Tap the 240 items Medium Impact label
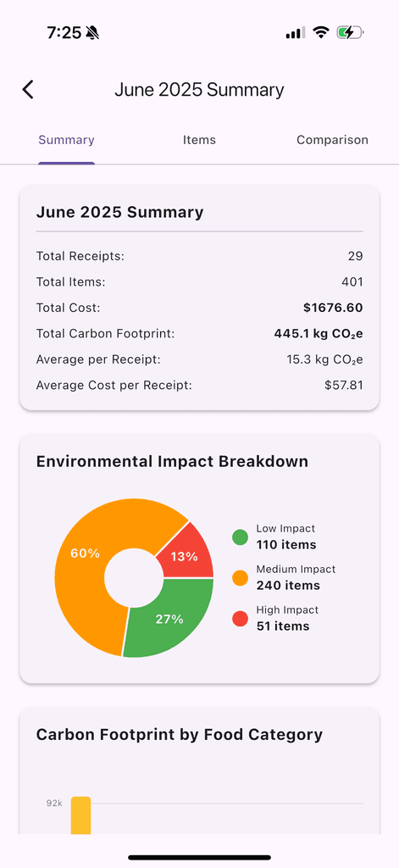Viewport: 399px width, 868px height. (288, 585)
